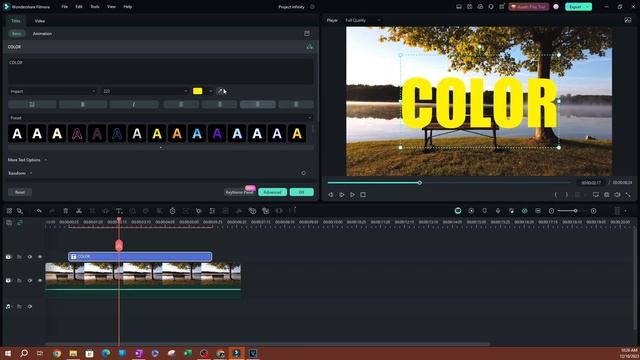Click the Export button
The height and width of the screenshot is (360, 640).
[578, 7]
